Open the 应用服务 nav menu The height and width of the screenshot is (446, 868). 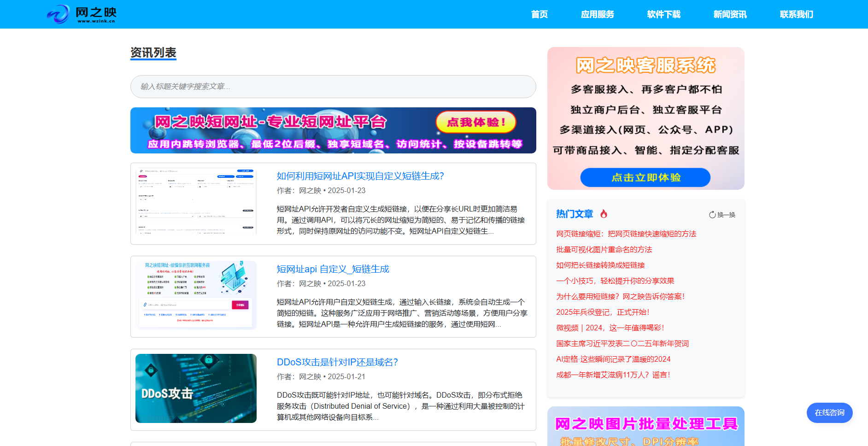(x=598, y=14)
